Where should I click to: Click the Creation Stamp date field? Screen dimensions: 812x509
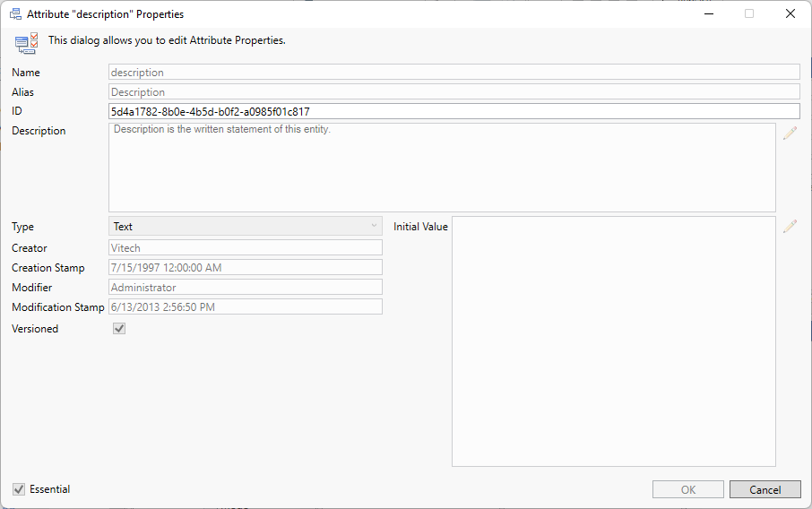pyautogui.click(x=245, y=268)
